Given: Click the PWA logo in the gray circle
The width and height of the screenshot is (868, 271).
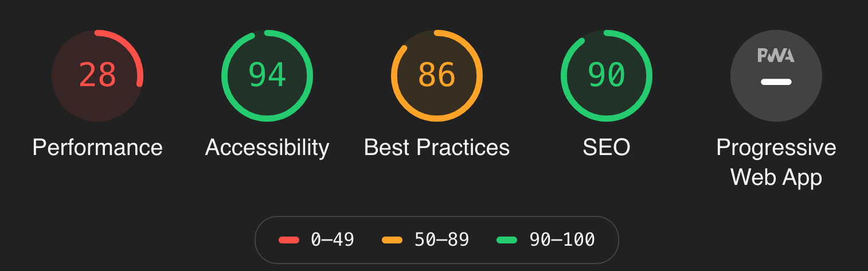Looking at the screenshot, I should pyautogui.click(x=776, y=56).
